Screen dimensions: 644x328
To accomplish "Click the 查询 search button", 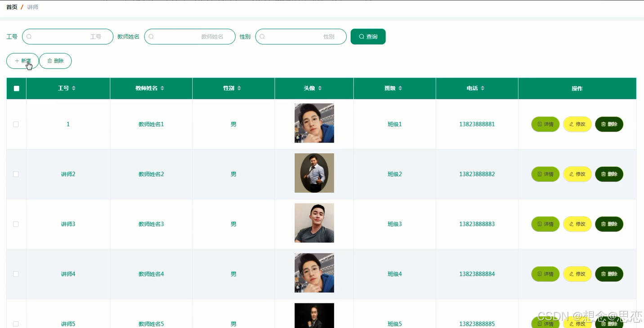I will click(368, 36).
